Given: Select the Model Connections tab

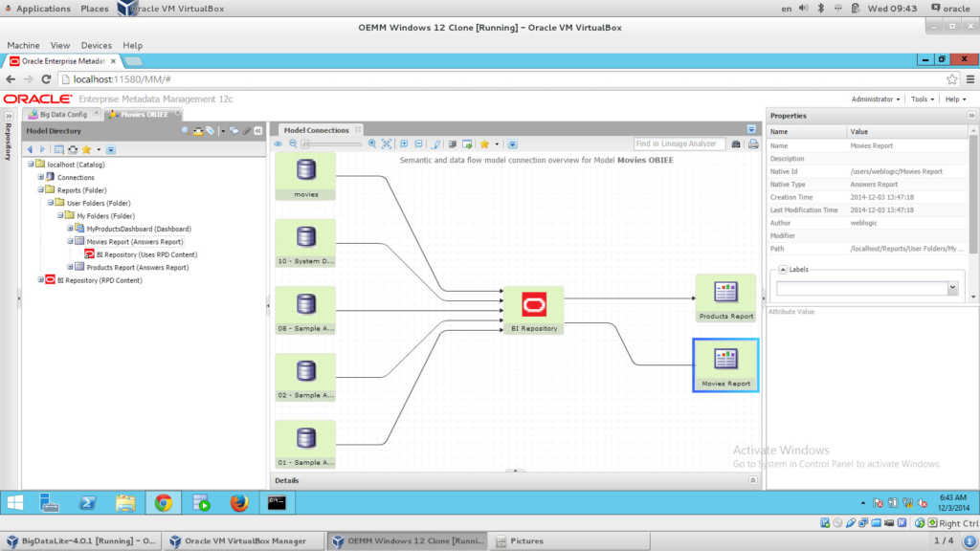Looking at the screenshot, I should (x=316, y=130).
